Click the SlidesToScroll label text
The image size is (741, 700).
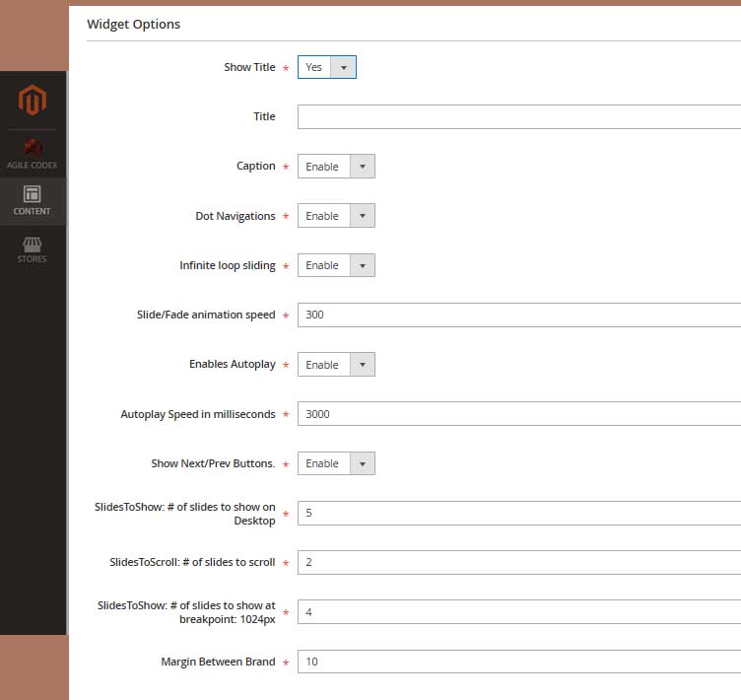(x=192, y=562)
